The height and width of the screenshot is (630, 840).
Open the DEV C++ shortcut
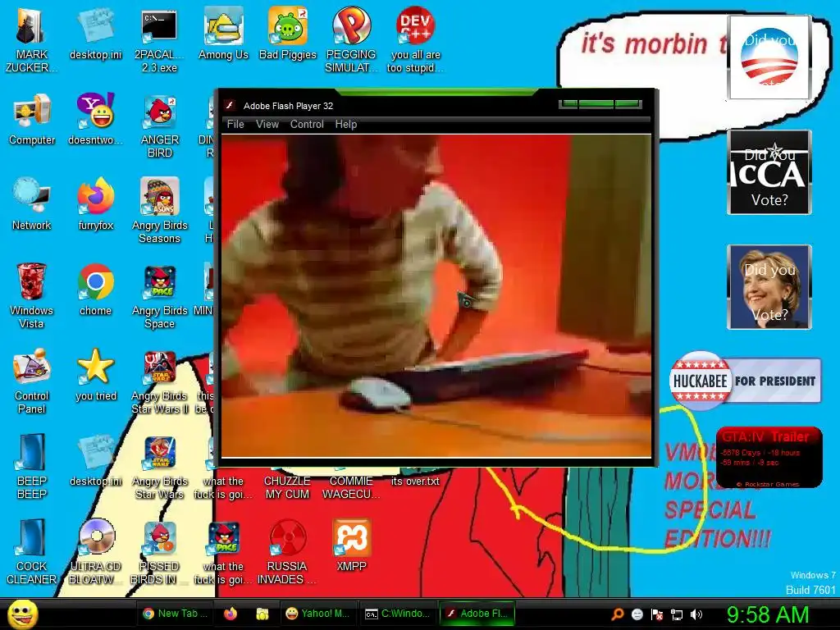tap(415, 40)
